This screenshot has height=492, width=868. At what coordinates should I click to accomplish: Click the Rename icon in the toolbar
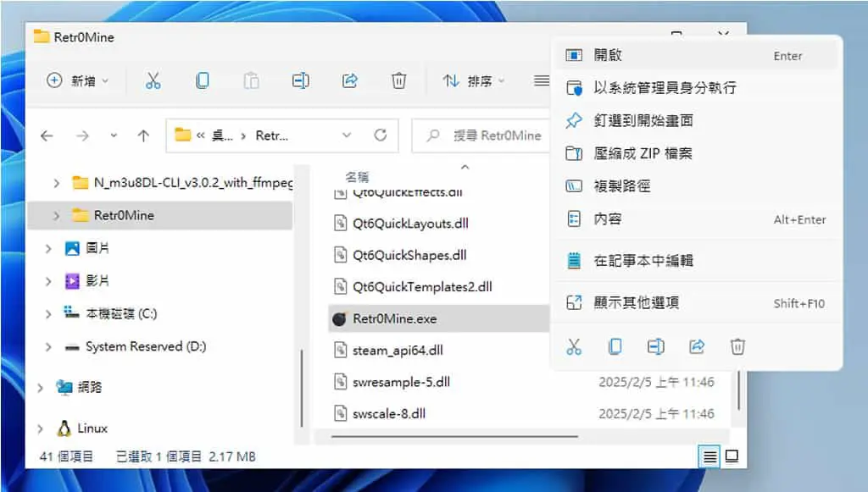(x=300, y=80)
